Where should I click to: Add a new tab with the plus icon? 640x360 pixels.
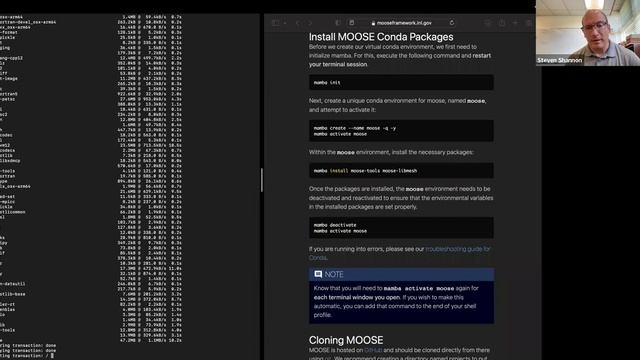click(516, 23)
